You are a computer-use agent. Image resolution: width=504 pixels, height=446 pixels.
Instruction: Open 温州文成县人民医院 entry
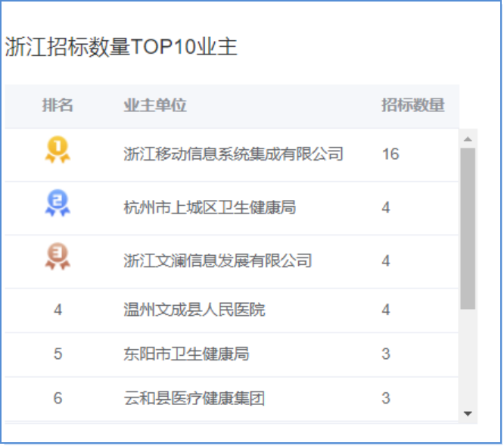[194, 310]
